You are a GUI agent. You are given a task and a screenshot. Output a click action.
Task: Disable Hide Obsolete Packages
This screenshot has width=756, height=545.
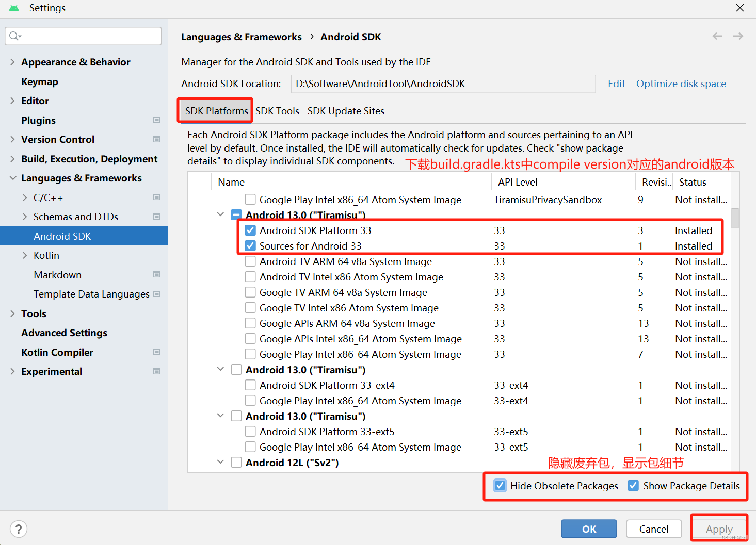point(500,485)
